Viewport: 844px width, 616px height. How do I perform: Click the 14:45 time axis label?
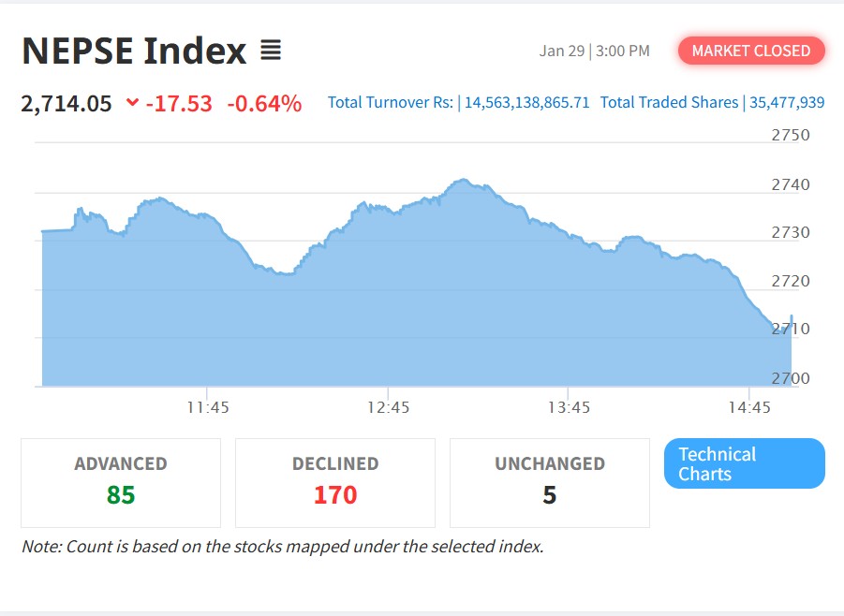coord(750,407)
